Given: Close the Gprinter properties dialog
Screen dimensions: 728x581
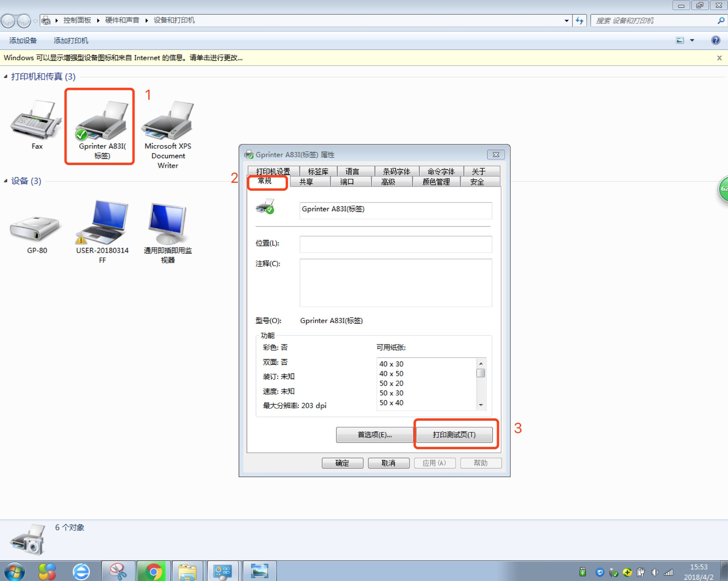Looking at the screenshot, I should [496, 154].
